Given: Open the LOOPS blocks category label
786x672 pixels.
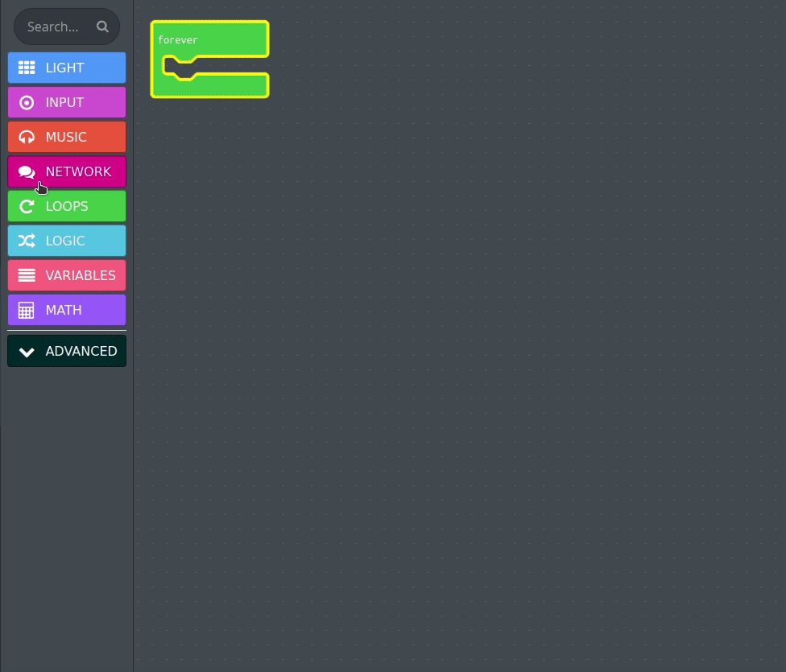Looking at the screenshot, I should [x=67, y=207].
